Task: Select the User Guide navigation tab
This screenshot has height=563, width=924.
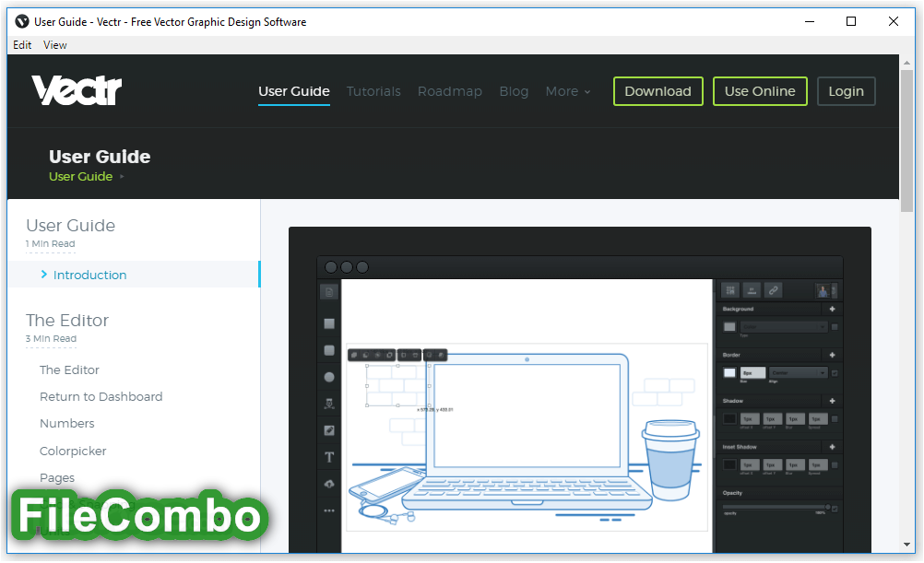Action: [294, 91]
